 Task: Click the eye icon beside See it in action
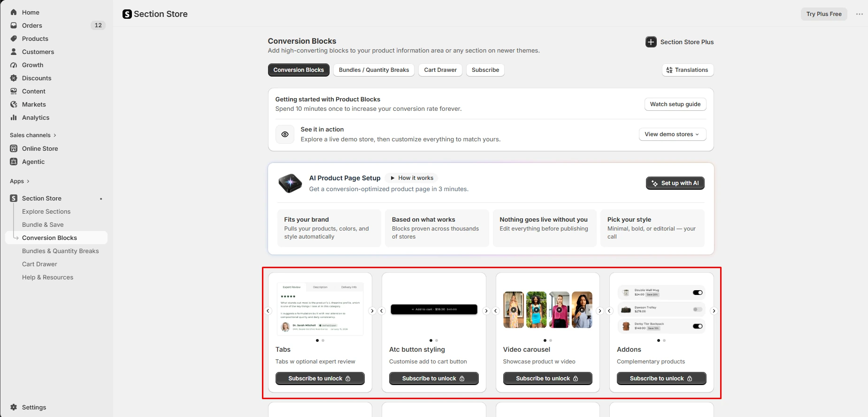(x=284, y=134)
